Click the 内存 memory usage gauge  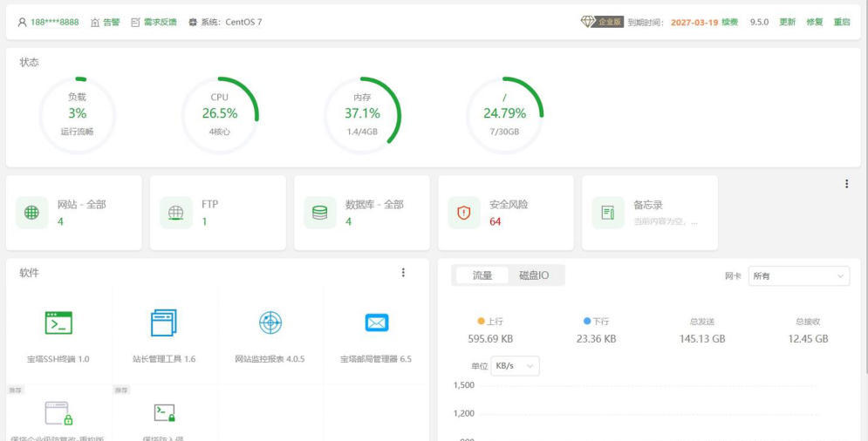362,114
